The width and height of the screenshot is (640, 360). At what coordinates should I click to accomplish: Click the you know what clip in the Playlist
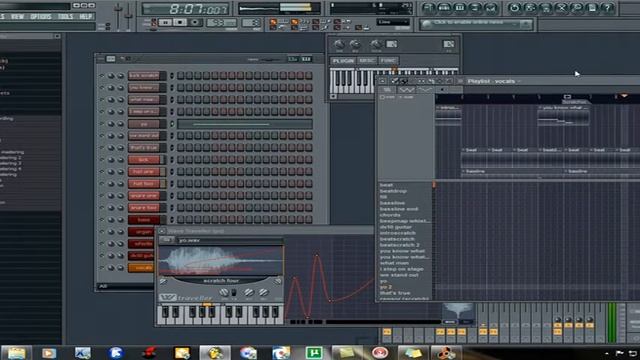pos(563,115)
